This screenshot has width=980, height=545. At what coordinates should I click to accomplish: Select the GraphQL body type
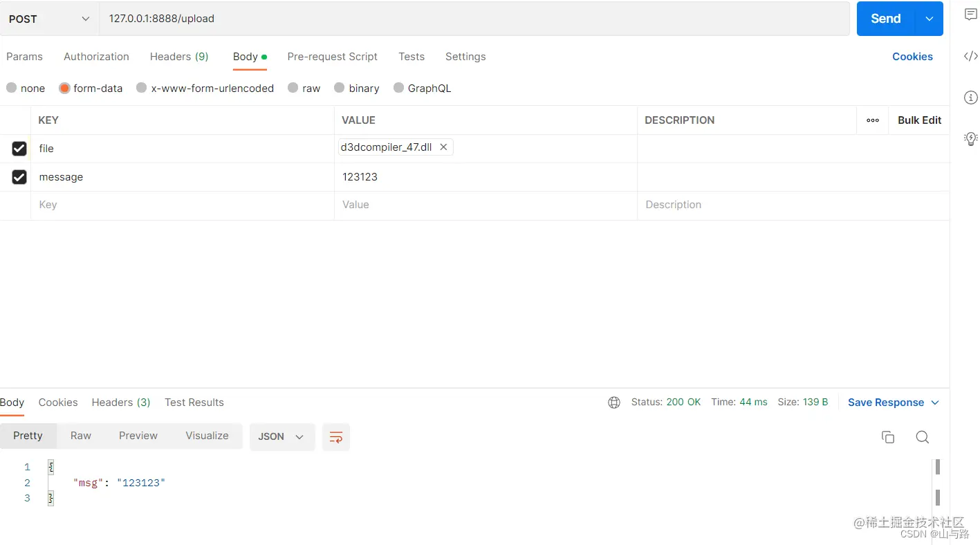point(422,88)
